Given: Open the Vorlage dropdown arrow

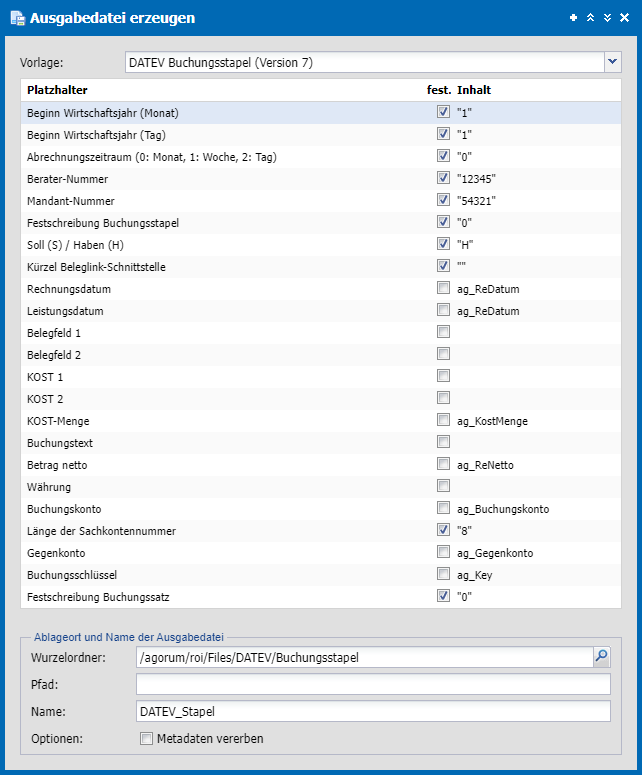Looking at the screenshot, I should pos(613,62).
